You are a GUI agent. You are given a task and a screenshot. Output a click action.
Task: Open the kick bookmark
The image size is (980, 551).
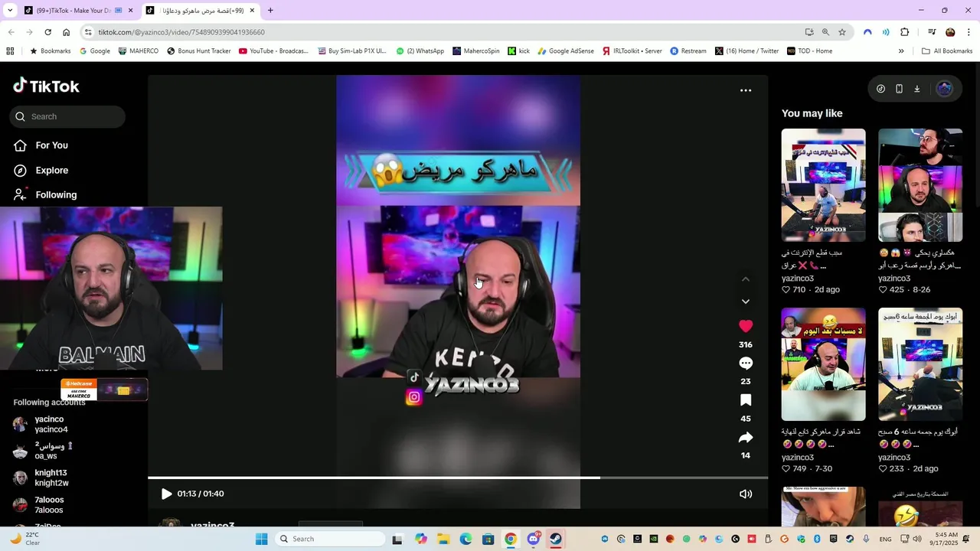[x=518, y=51]
